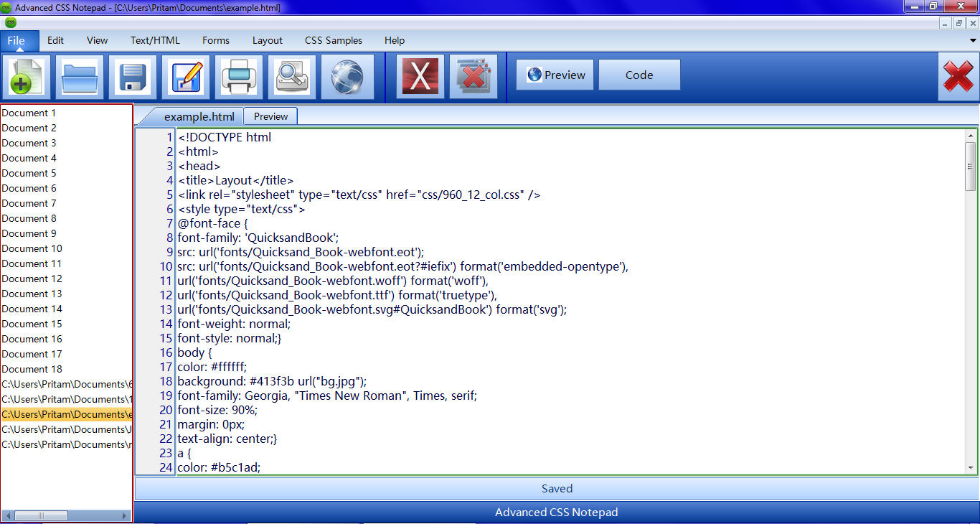Open print preview from the toolbar
Screen dimensions: 980x524
coord(292,76)
